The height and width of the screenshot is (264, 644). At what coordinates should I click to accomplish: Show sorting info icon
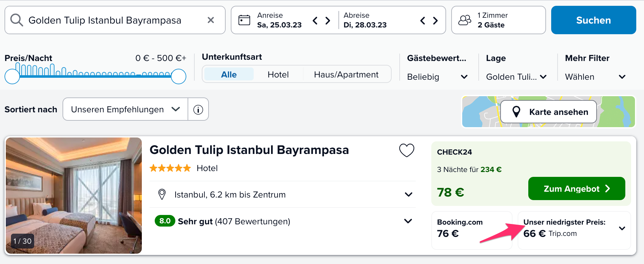pyautogui.click(x=198, y=109)
